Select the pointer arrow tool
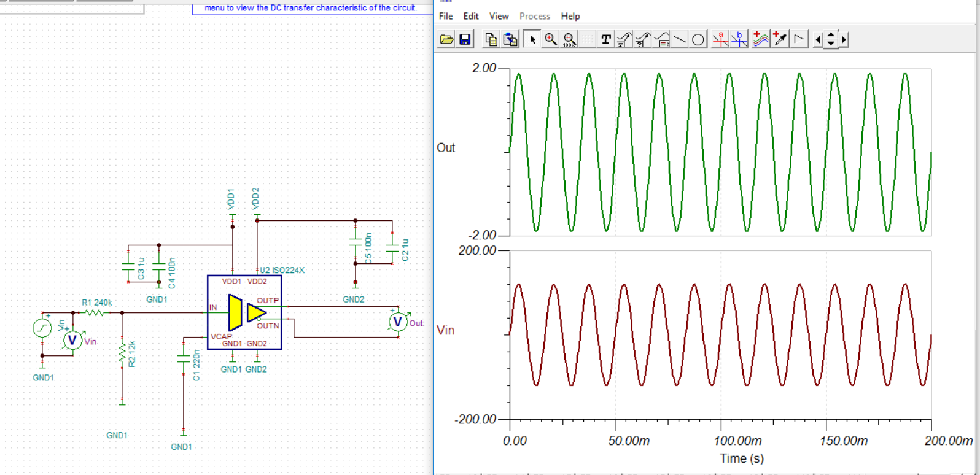Viewport: 980px width, 475px height. [x=532, y=39]
